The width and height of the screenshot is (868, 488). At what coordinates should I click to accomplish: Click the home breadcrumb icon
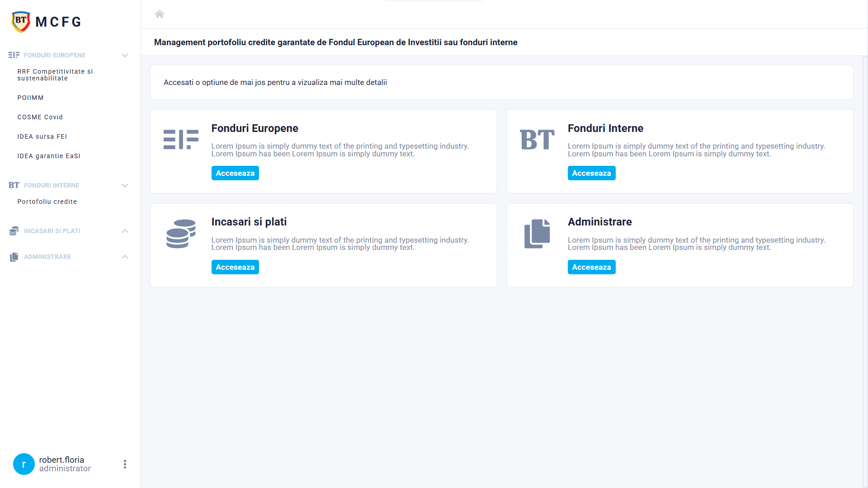(159, 14)
